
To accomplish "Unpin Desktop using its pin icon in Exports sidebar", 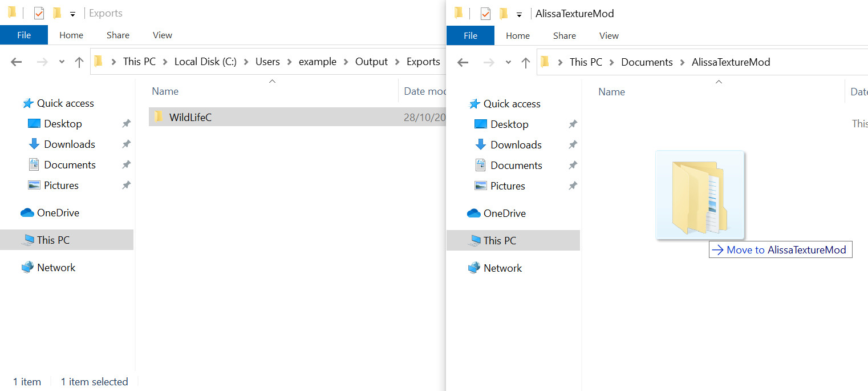I will click(x=126, y=124).
